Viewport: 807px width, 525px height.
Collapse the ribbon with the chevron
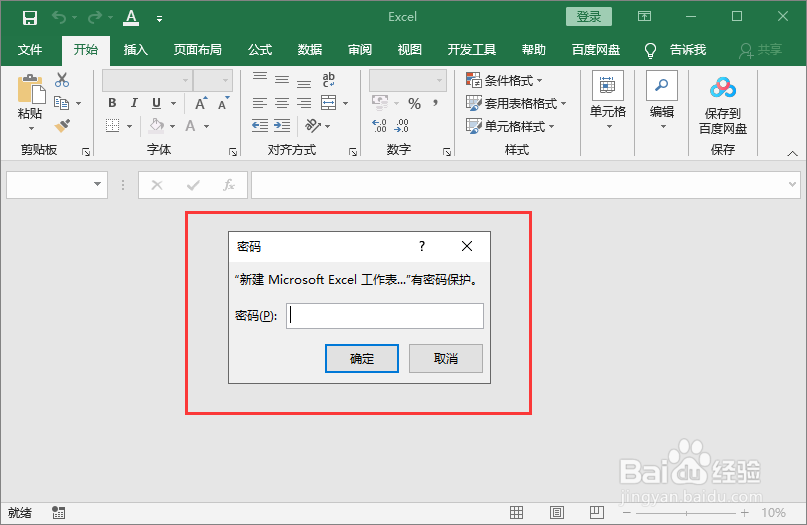coord(793,153)
